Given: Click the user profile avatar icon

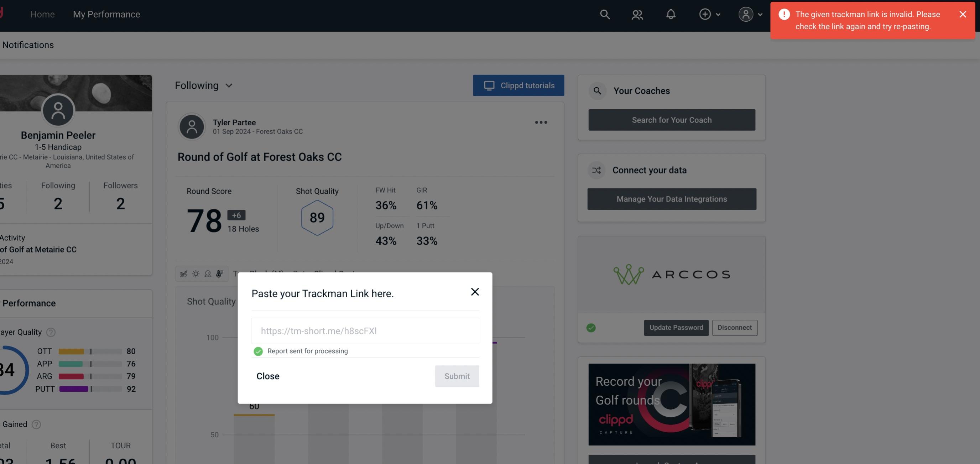Looking at the screenshot, I should (x=746, y=14).
